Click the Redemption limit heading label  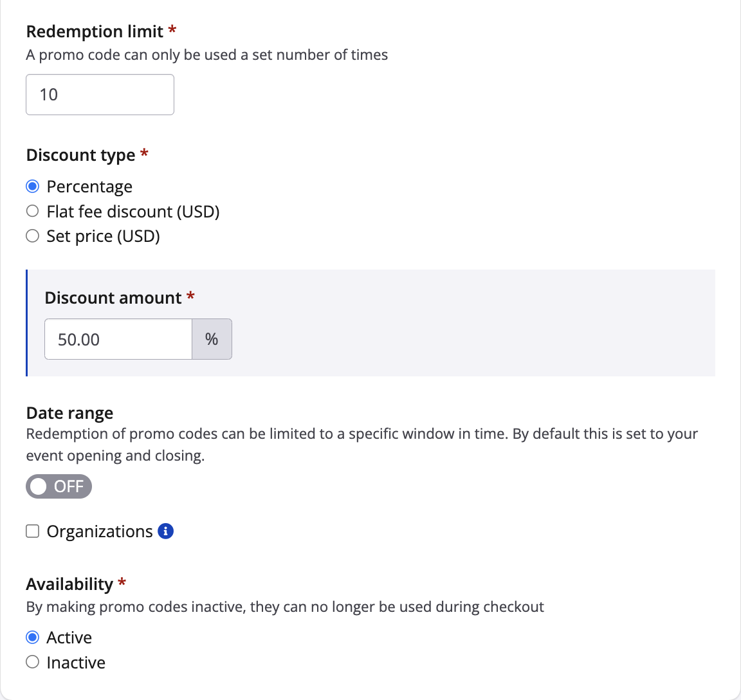[x=95, y=32]
